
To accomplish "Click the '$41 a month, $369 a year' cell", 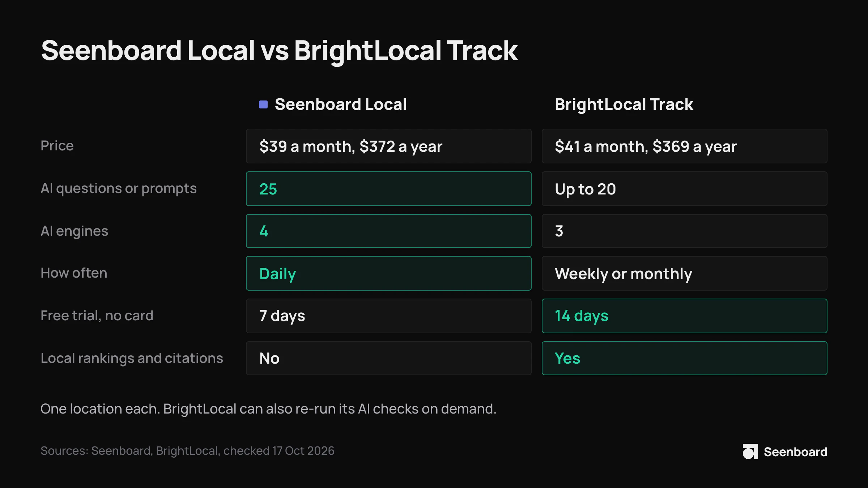I will click(684, 146).
